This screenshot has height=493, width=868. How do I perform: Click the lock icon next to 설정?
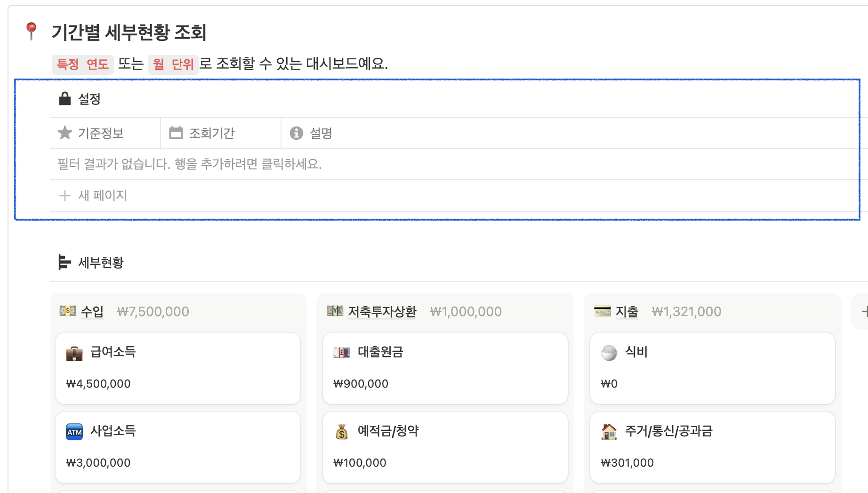point(64,98)
